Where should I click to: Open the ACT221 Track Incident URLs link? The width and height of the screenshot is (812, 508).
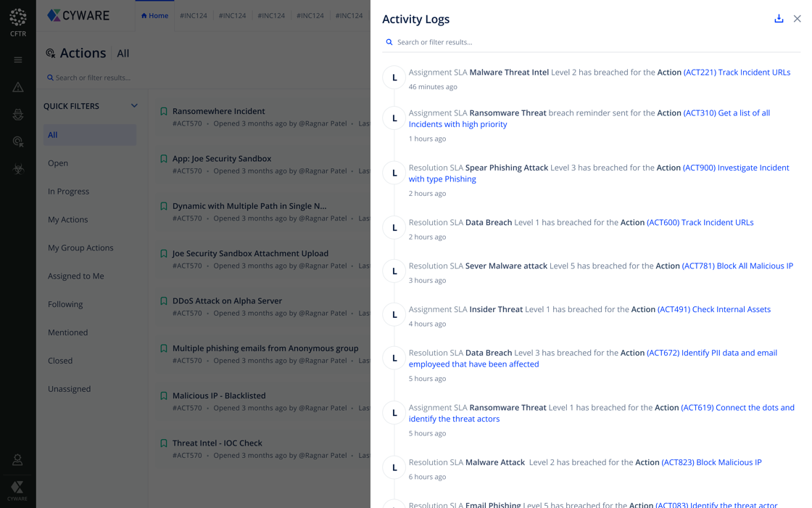(x=737, y=73)
